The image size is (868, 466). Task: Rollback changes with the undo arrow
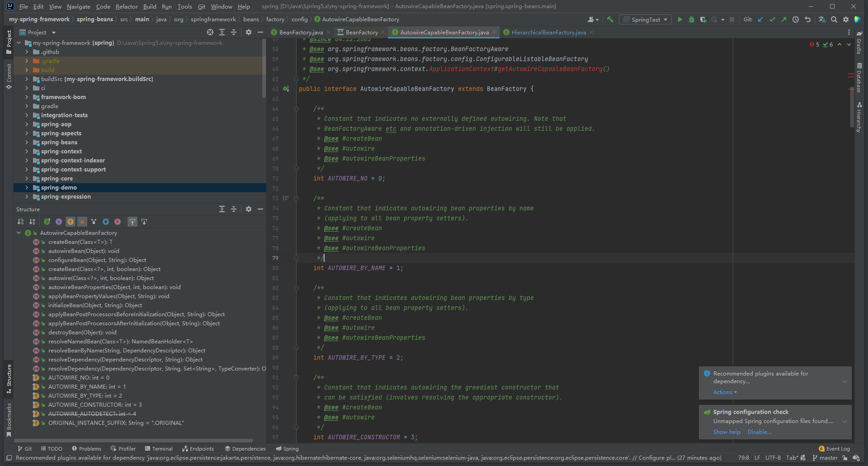[x=807, y=19]
